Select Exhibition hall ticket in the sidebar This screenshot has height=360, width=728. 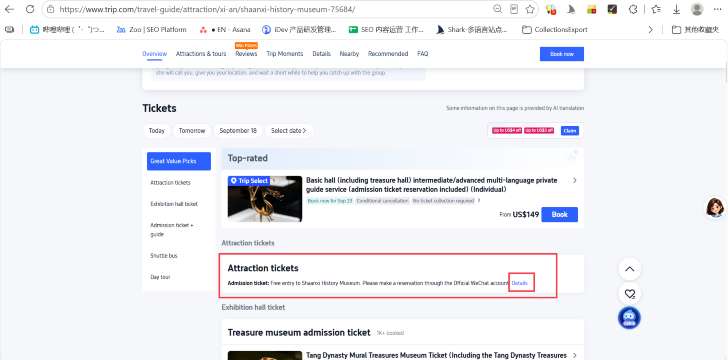click(x=174, y=204)
